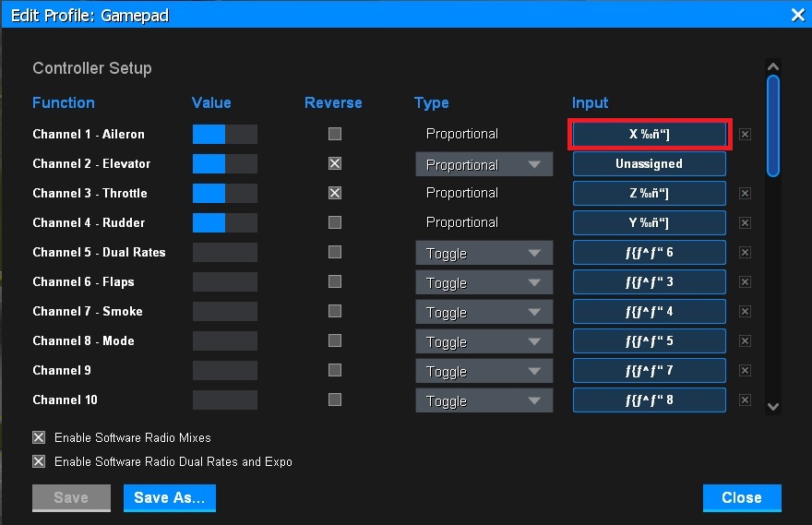Disable Enable Software Radio Mixes checkbox
This screenshot has width=812, height=525.
[x=39, y=437]
